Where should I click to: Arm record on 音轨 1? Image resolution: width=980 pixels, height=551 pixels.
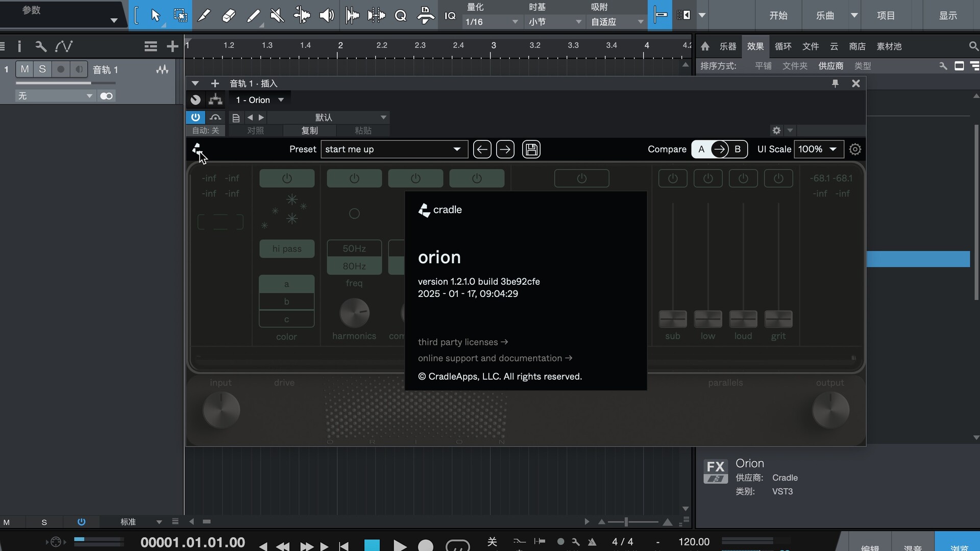61,69
